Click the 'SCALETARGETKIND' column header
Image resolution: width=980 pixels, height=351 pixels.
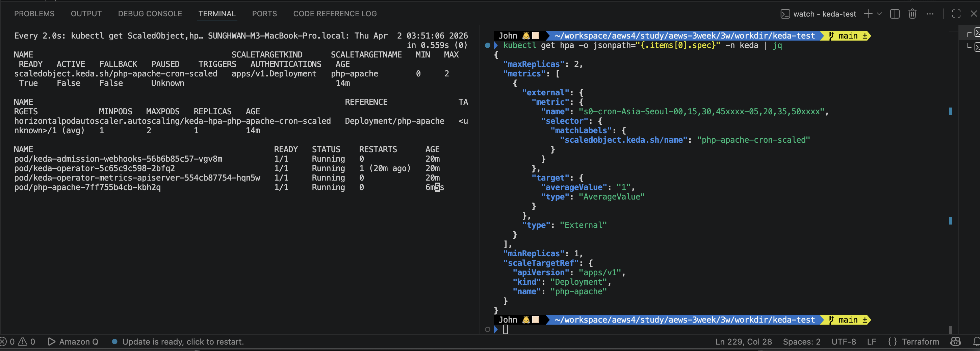267,55
